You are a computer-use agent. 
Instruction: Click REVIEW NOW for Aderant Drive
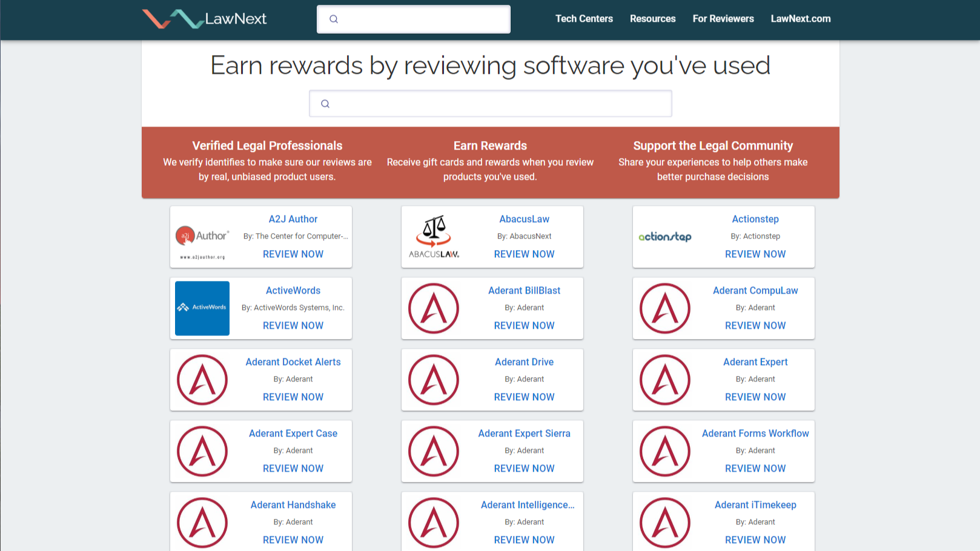525,397
